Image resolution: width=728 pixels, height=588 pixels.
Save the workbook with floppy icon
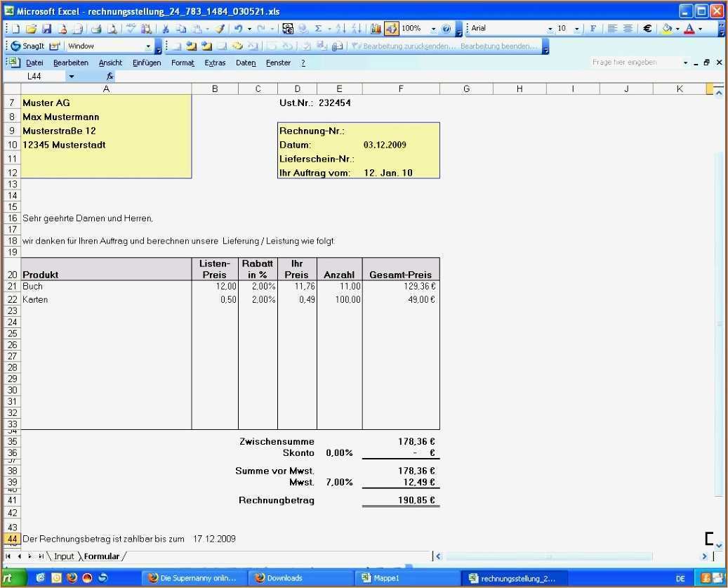(x=46, y=29)
